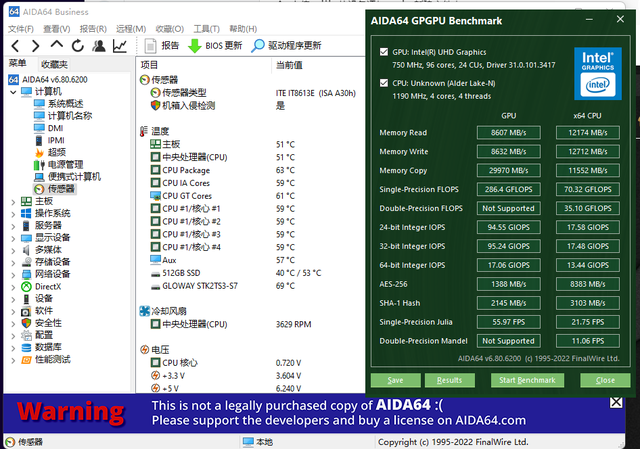Expand the 显示设备 tree node
This screenshot has height=449, width=640.
tap(13, 238)
